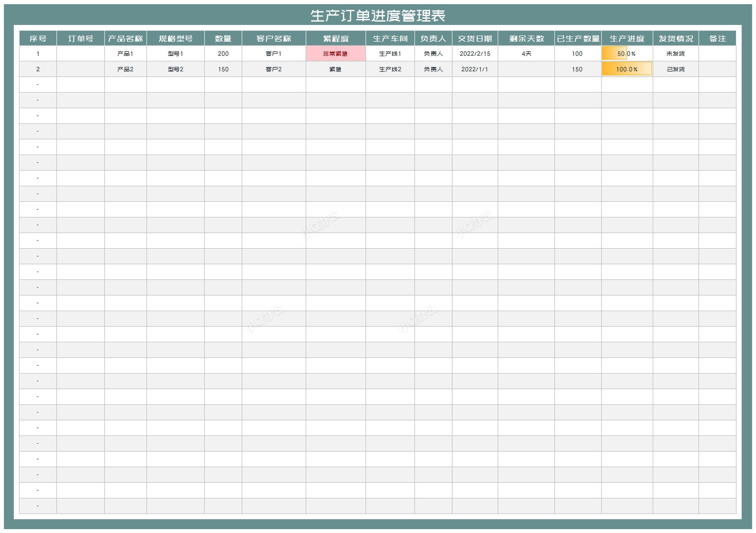Click the 备注 column header

tap(717, 38)
